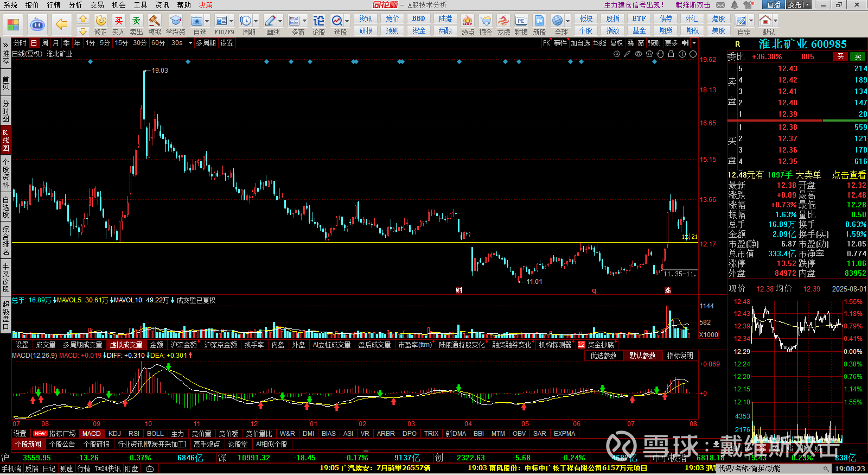Expand the 画线 drawing dropdown arrow
Screen dimensions: 868x475
coord(280,21)
